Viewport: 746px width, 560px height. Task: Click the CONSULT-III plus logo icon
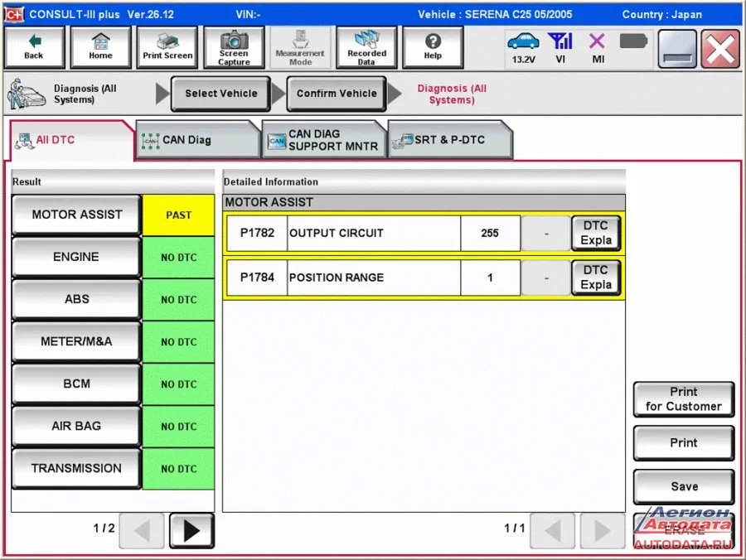point(13,14)
